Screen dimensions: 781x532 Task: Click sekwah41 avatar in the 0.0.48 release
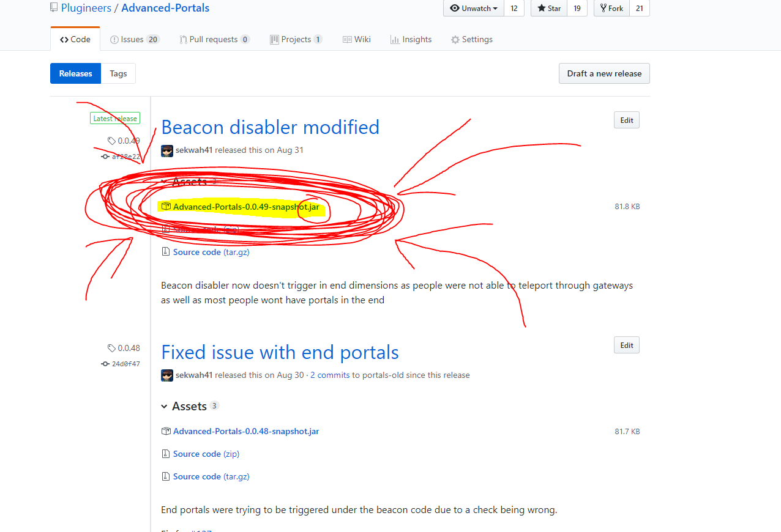167,375
